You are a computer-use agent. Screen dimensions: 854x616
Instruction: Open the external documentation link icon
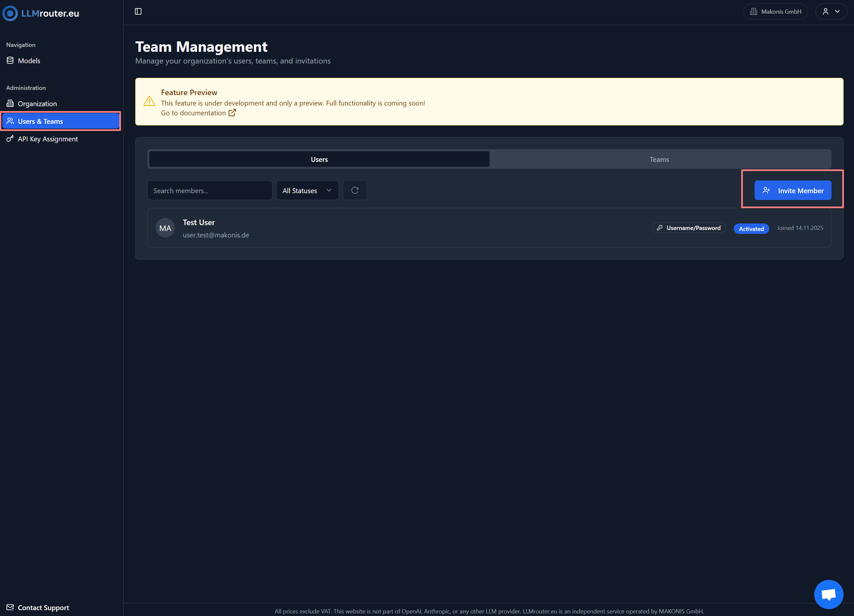click(232, 112)
